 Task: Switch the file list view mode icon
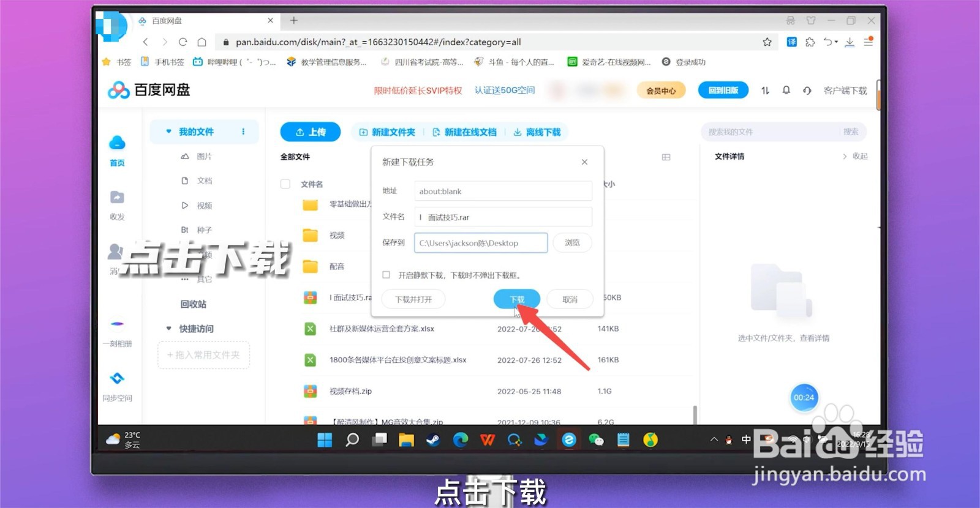pos(666,157)
